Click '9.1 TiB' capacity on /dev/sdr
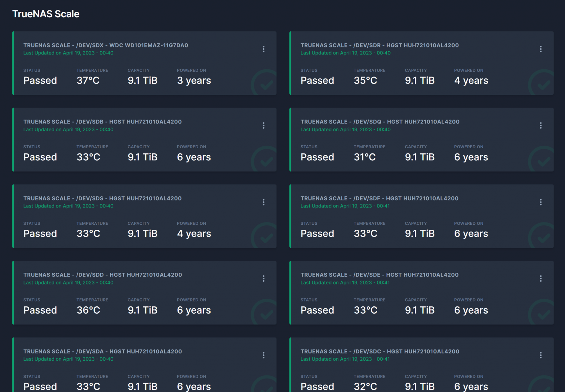 tap(420, 80)
